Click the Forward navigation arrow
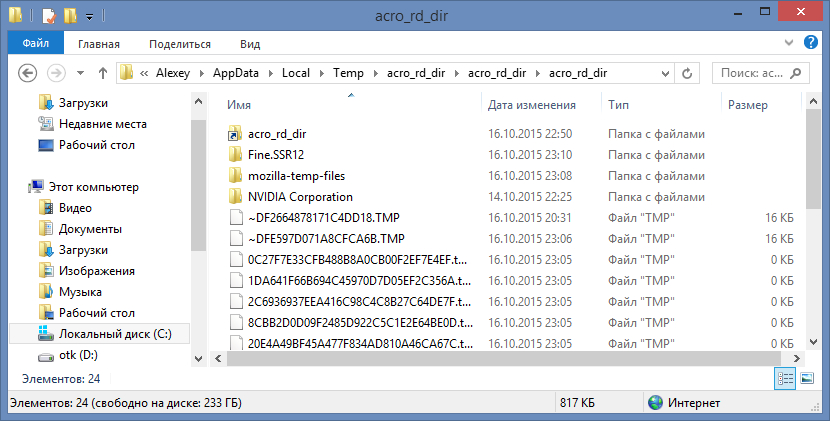The height and width of the screenshot is (421, 830). (x=57, y=73)
